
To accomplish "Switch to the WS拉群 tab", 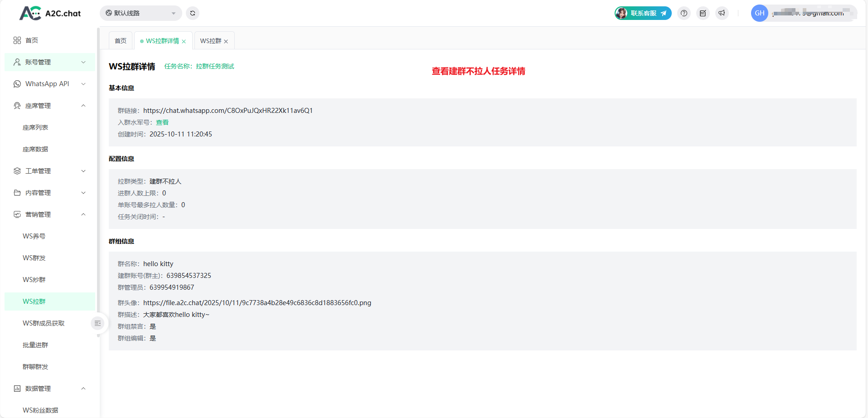I will coord(210,41).
